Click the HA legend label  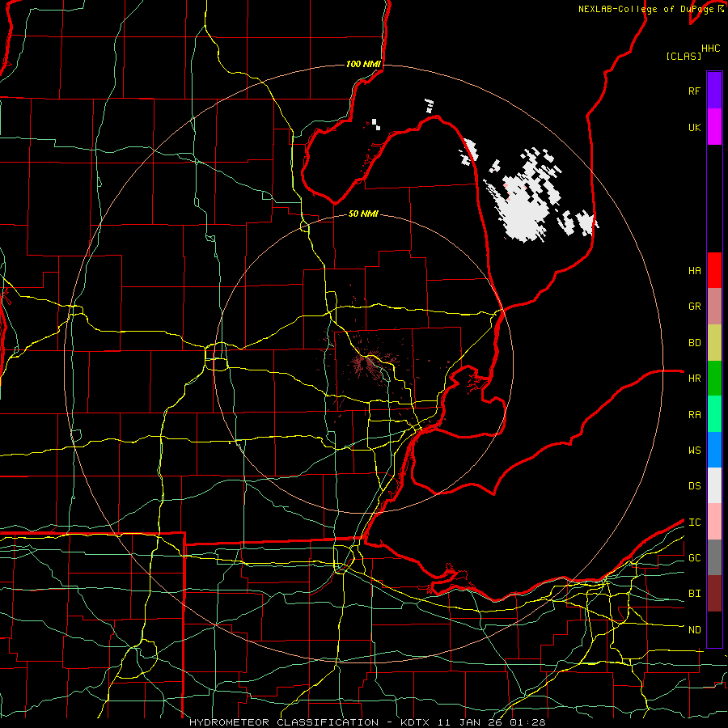coord(695,271)
